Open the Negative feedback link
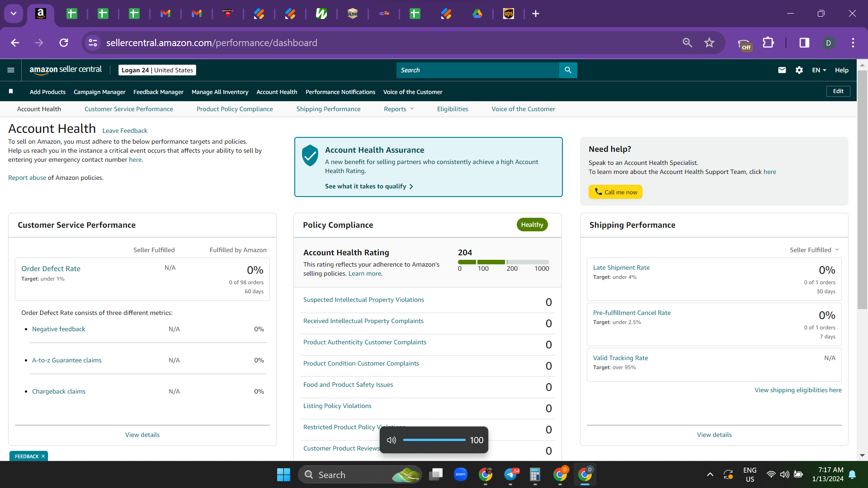The height and width of the screenshot is (488, 868). 59,329
